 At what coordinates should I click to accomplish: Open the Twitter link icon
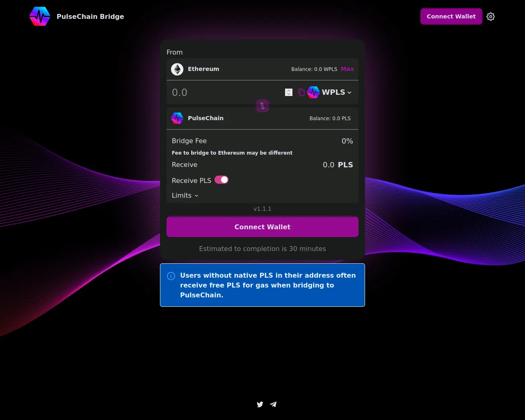tap(260, 404)
